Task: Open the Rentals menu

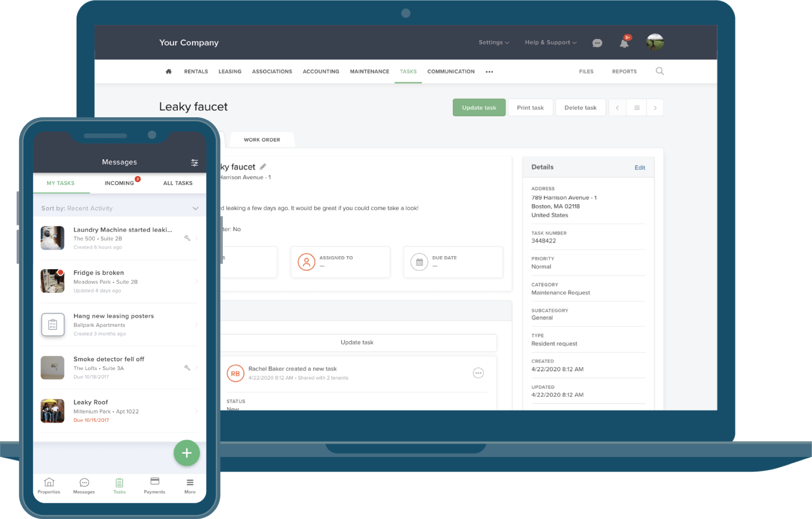Action: tap(196, 71)
